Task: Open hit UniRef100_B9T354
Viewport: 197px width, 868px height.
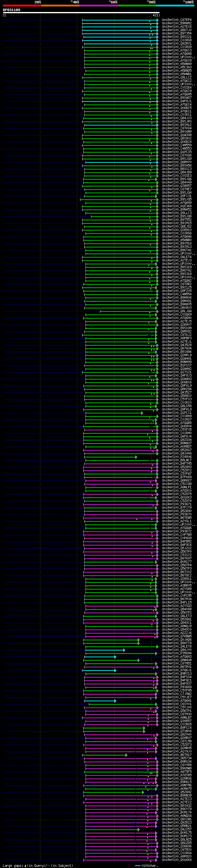Action: (176, 33)
